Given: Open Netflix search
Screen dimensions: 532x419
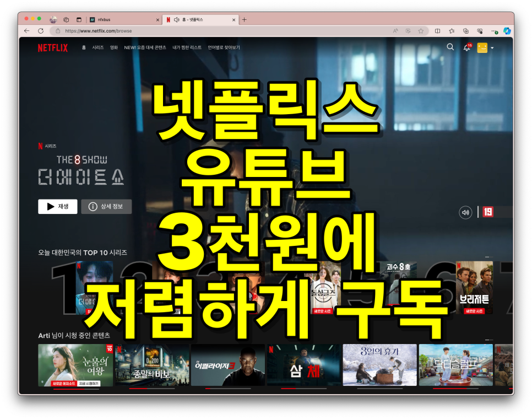Looking at the screenshot, I should pyautogui.click(x=450, y=47).
